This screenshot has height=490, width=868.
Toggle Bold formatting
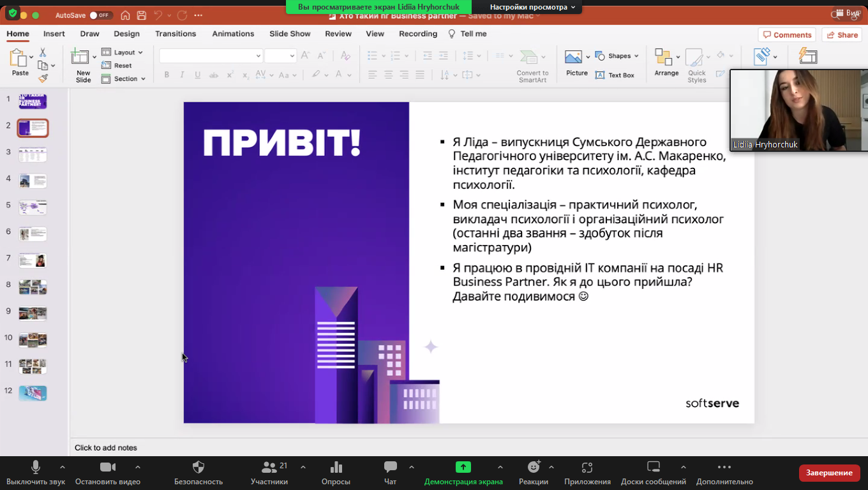(167, 75)
